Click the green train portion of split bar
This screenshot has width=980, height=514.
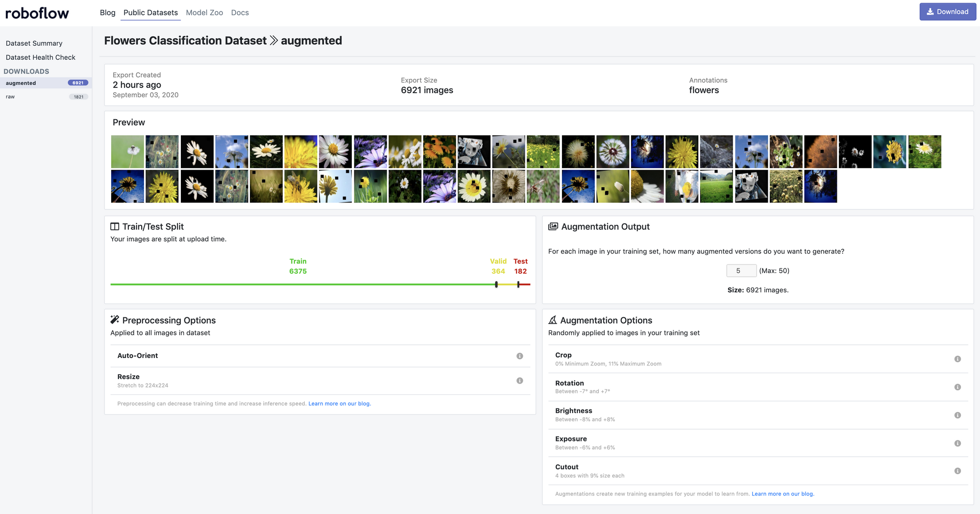pos(303,284)
